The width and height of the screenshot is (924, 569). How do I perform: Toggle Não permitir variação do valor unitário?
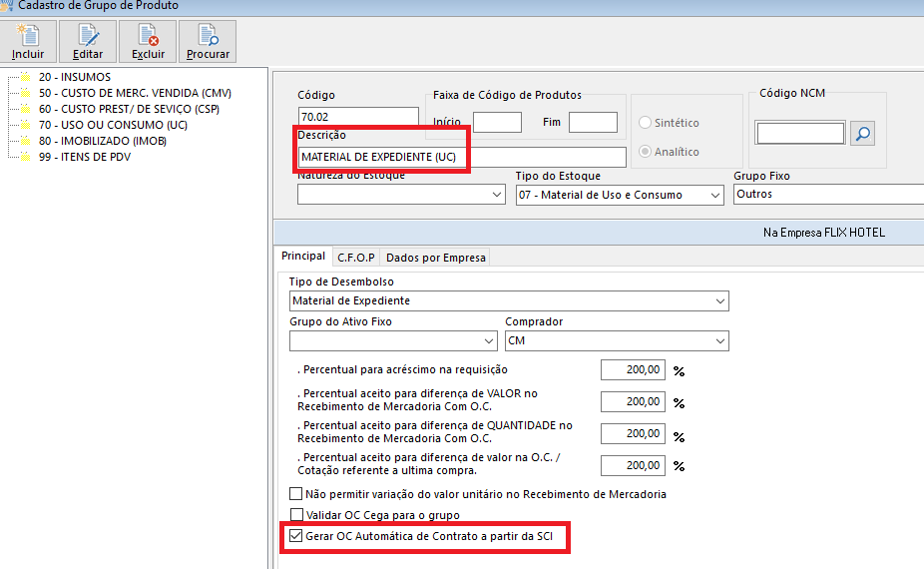(295, 493)
